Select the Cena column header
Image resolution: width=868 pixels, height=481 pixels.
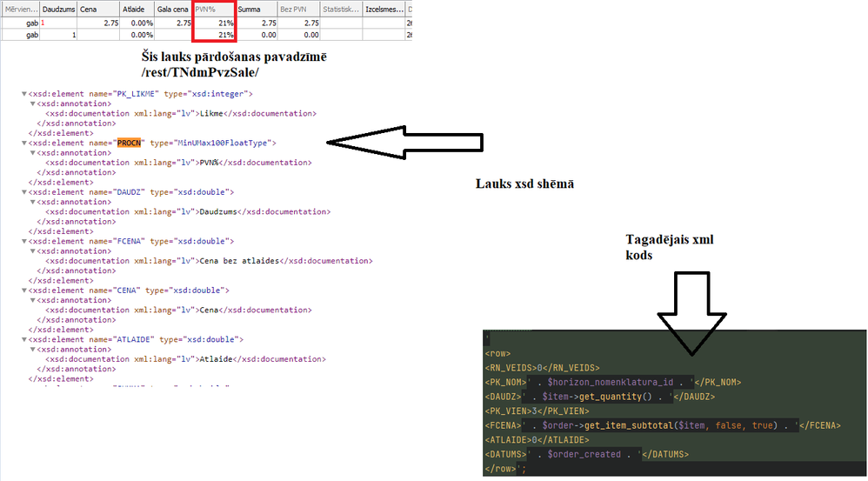[98, 10]
